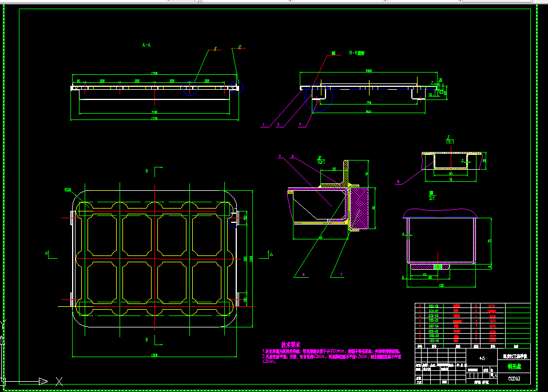548x392 pixels.
Task: Select magenta balloon number 1
Action: 263,125
